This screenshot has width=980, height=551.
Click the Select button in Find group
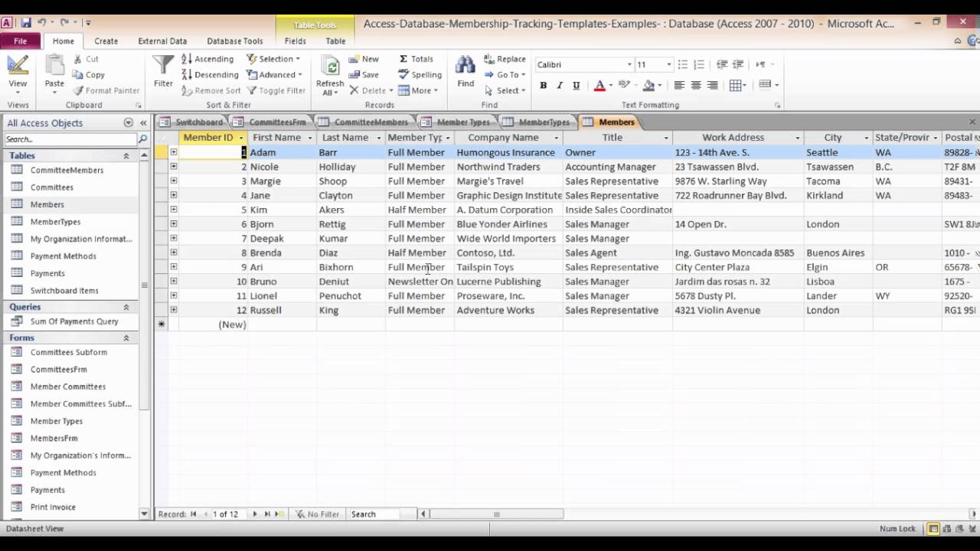[x=504, y=90]
